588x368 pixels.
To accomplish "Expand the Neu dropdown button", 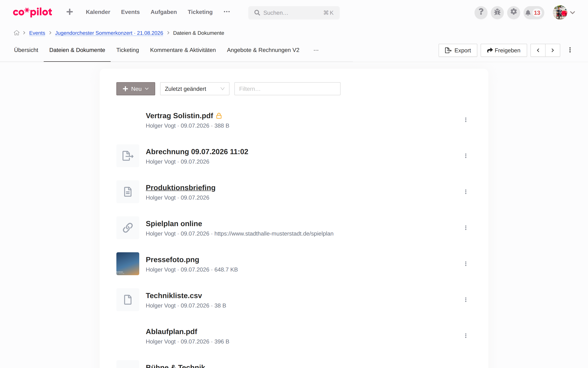I will coord(136,89).
